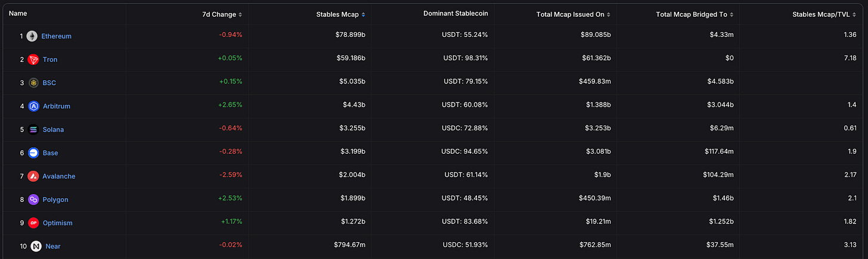Click the Tron chain logo icon
The image size is (868, 259).
[33, 60]
